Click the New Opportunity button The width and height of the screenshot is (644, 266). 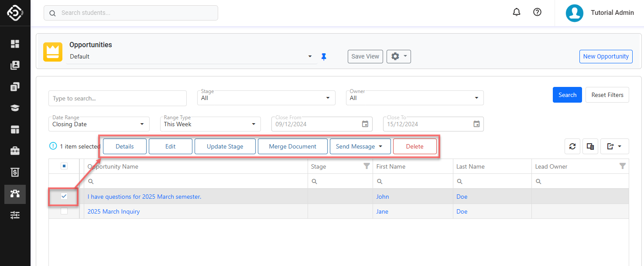pyautogui.click(x=606, y=56)
